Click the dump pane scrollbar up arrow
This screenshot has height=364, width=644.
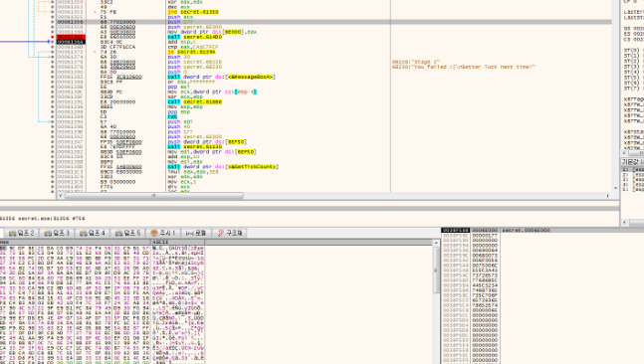(436, 244)
